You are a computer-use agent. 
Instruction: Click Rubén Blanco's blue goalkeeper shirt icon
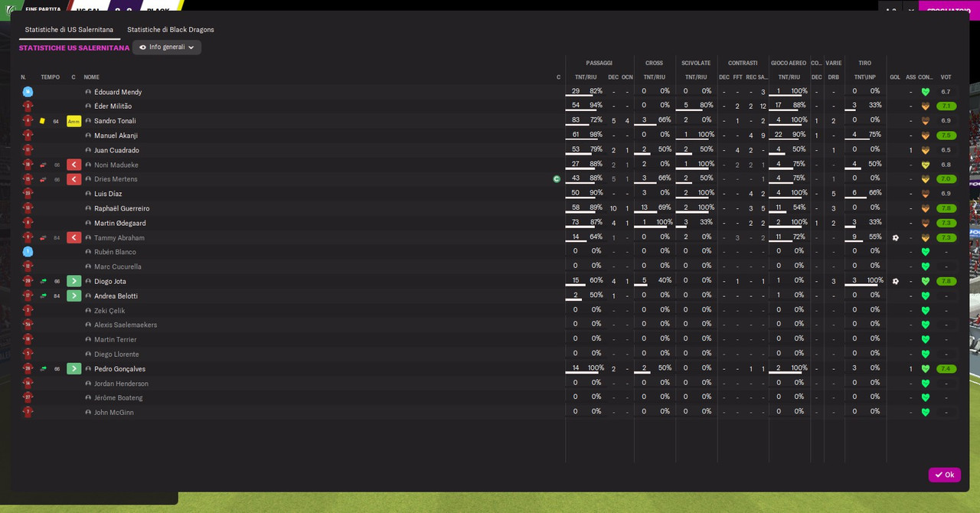[x=28, y=252]
